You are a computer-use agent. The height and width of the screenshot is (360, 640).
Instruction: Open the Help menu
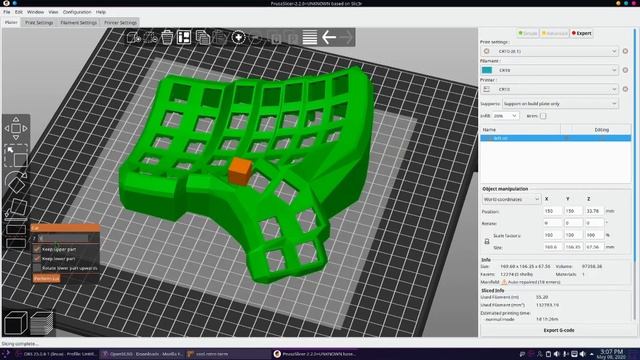pos(101,12)
